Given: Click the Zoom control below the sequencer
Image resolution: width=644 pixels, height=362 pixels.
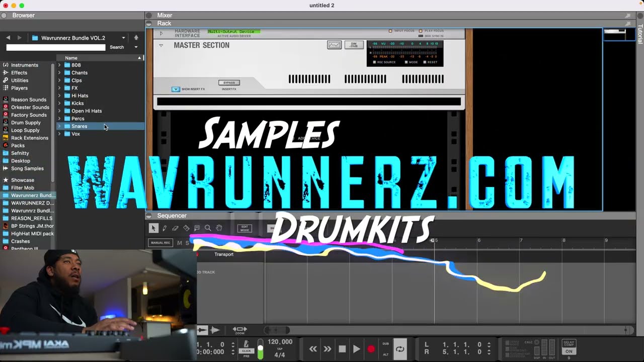Looking at the screenshot, I should click(239, 330).
